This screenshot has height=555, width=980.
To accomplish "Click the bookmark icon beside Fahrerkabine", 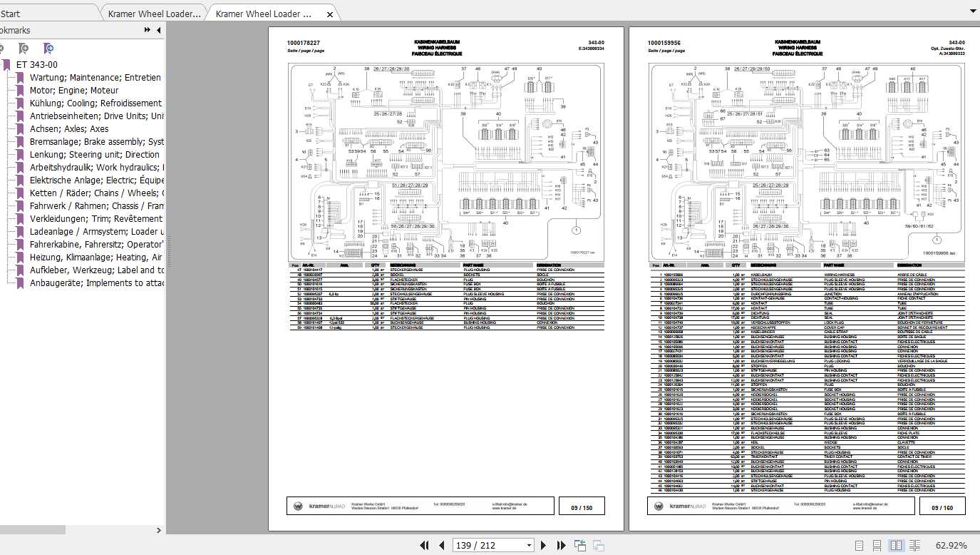I will tap(21, 245).
